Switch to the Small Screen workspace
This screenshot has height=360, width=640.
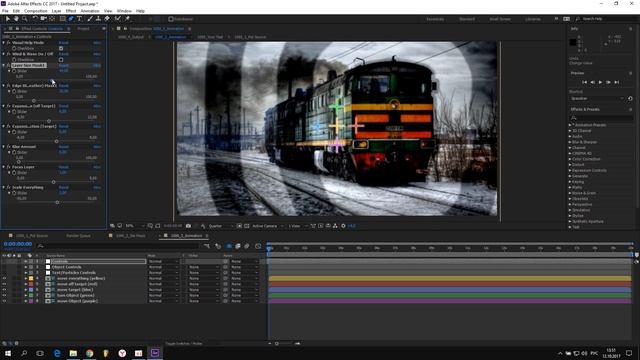(500, 19)
